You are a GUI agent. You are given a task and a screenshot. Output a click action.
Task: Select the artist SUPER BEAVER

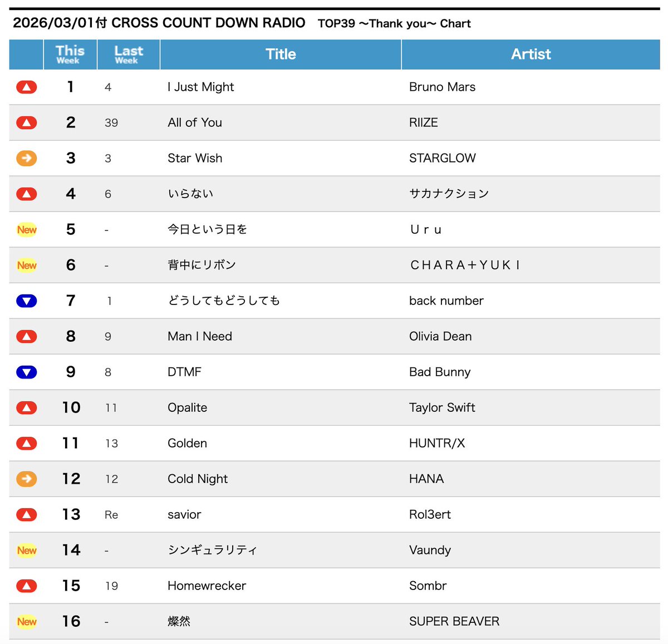click(x=454, y=621)
